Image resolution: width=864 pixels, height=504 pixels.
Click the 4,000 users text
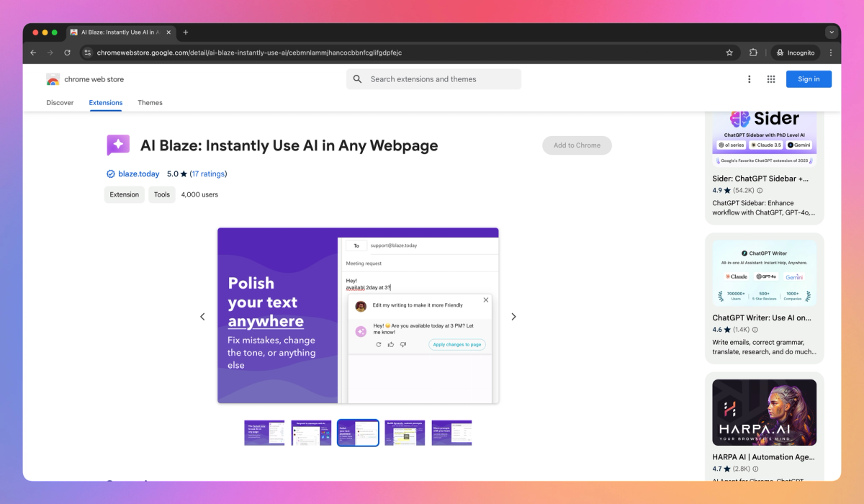[x=199, y=194]
